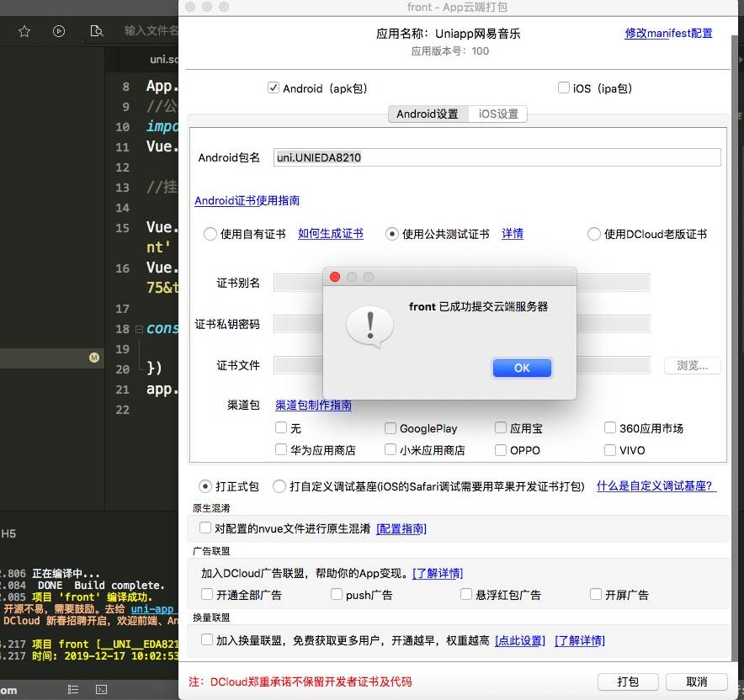Click the yellow M modified badge in the sidebar
This screenshot has width=744, height=700.
click(x=94, y=358)
